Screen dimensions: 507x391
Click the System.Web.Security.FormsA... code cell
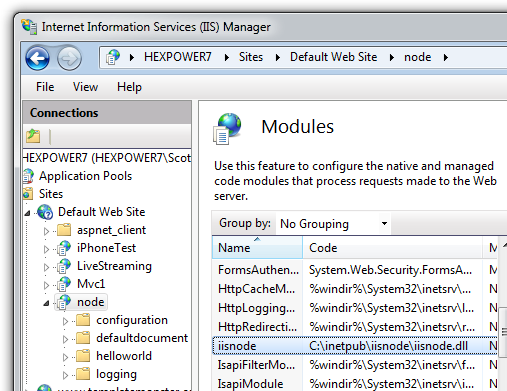pyautogui.click(x=390, y=270)
